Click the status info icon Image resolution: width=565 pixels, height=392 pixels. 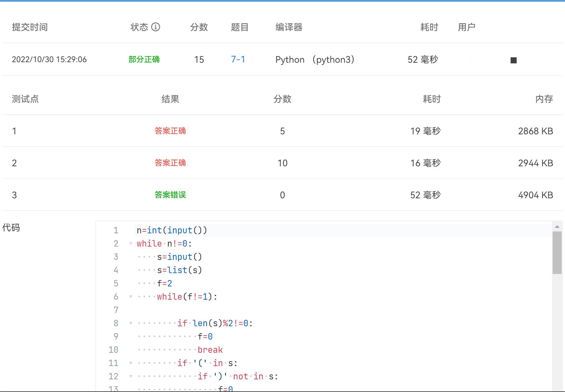(156, 27)
